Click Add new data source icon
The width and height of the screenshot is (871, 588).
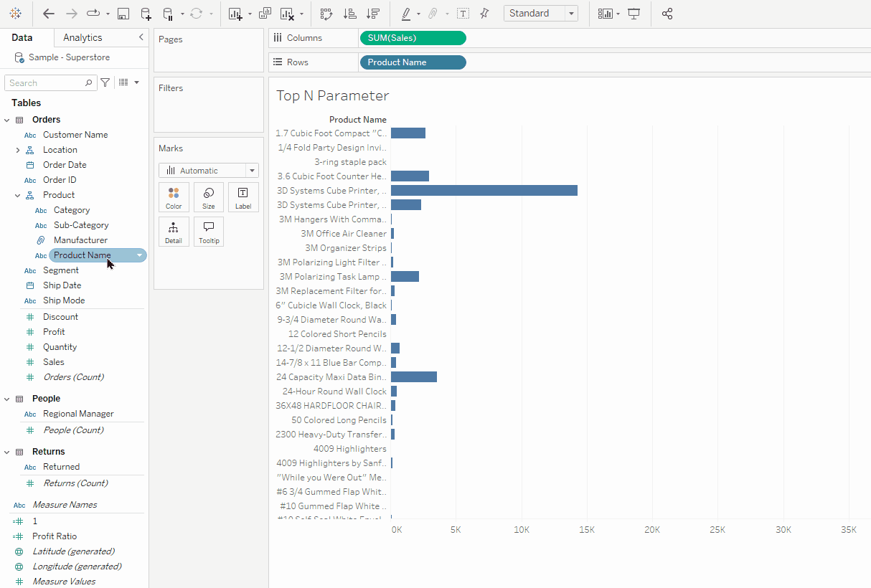click(146, 14)
